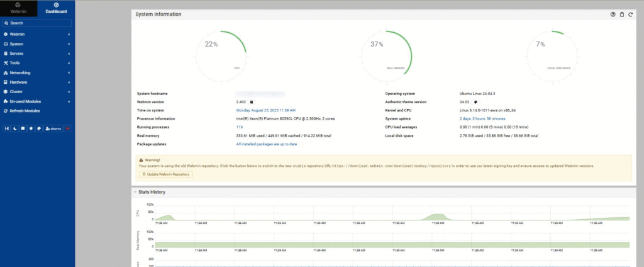Image resolution: width=644 pixels, height=267 pixels.
Task: Copy system information with the clipboard icon
Action: (x=622, y=14)
